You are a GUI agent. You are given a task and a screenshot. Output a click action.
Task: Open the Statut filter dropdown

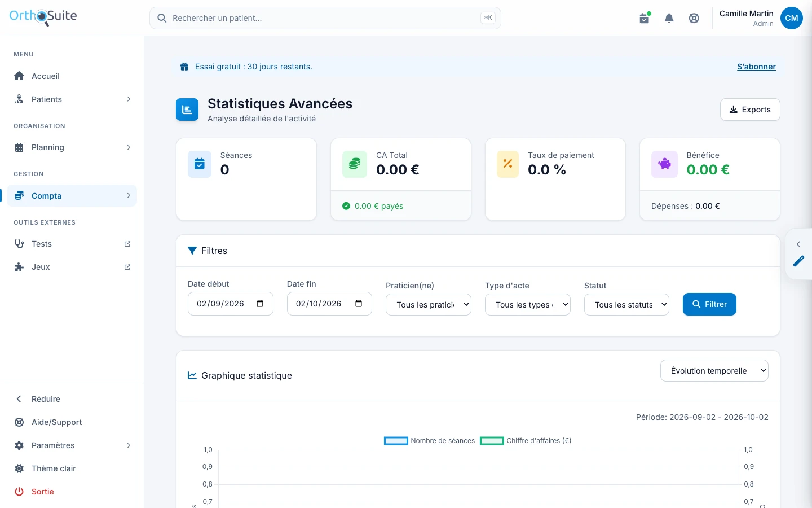[x=626, y=304]
